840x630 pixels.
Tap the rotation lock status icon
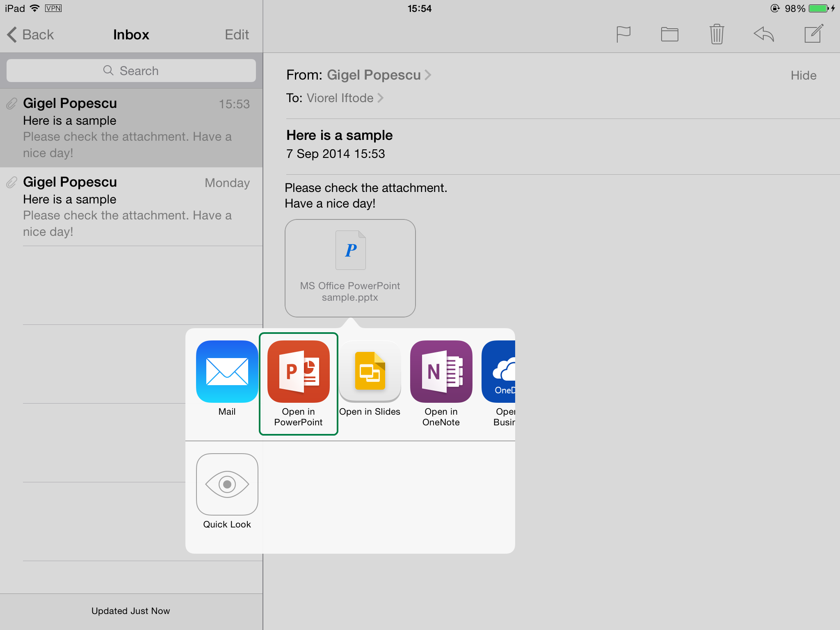click(775, 8)
